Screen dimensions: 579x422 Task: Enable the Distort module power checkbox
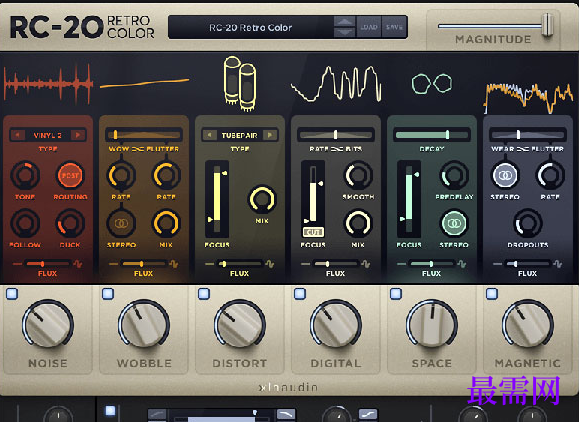click(x=204, y=294)
